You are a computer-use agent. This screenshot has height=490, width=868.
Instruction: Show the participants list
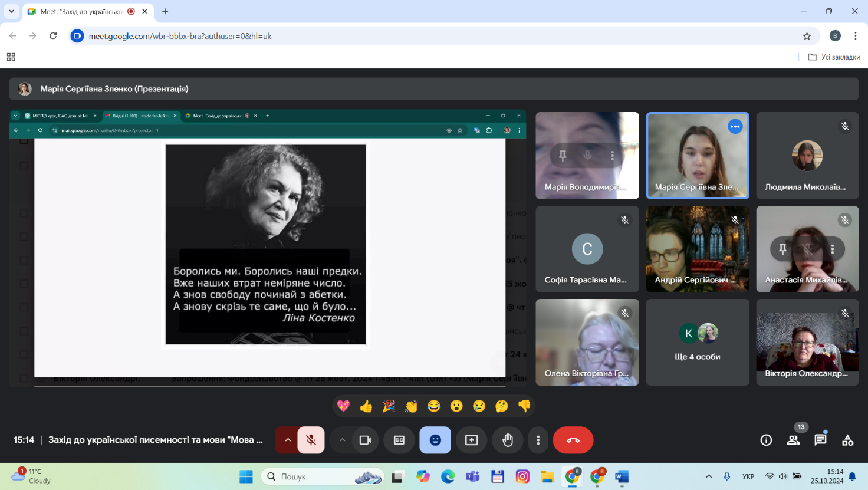tap(793, 440)
